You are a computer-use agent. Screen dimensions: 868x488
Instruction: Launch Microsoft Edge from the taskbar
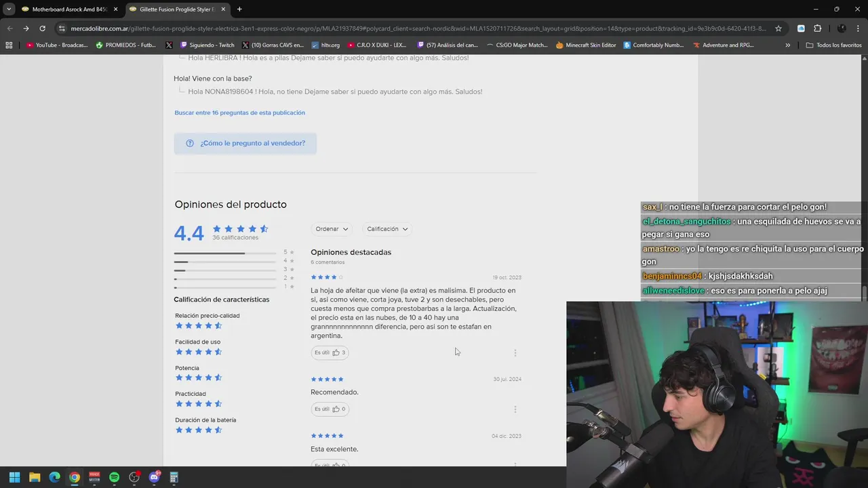[54, 477]
